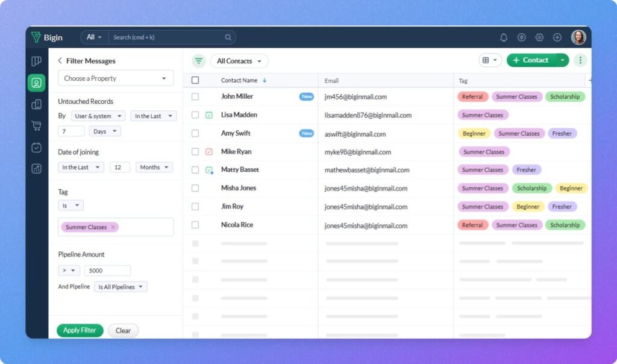Screen dimensions: 617x364
Task: Select the Contacts module icon in sidebar
Action: click(x=37, y=83)
